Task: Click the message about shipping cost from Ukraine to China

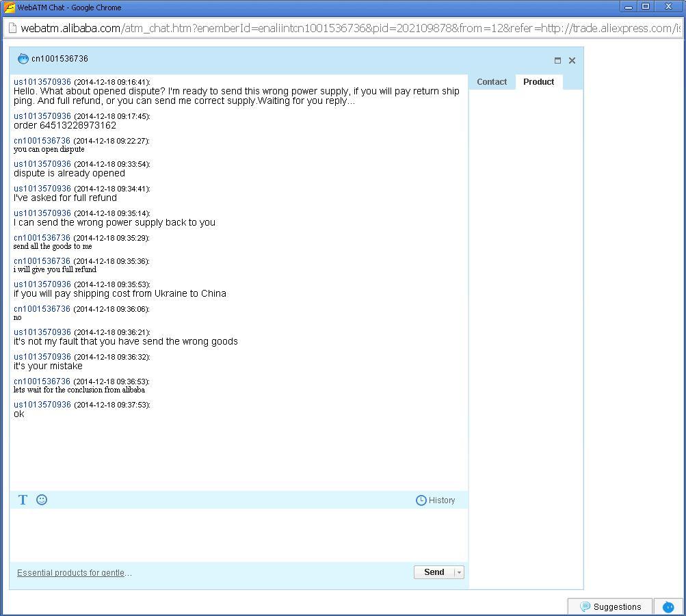Action: 120,293
